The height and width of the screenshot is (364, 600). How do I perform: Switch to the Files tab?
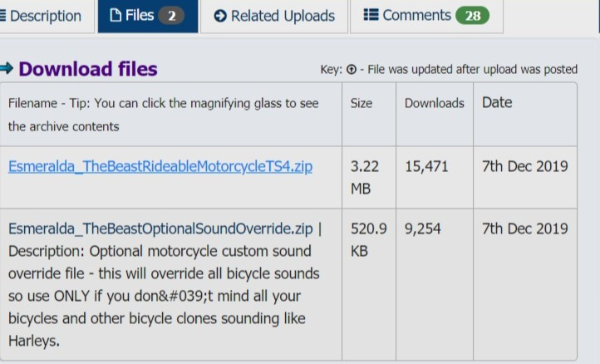(148, 16)
